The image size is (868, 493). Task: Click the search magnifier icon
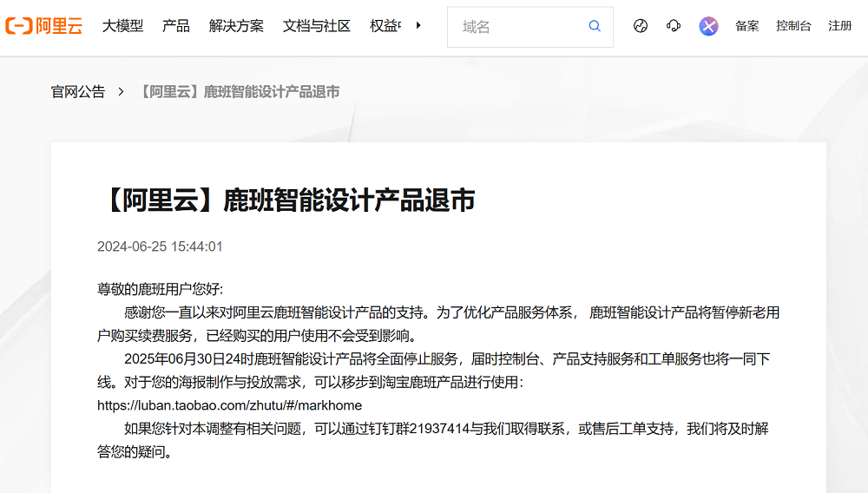point(595,26)
